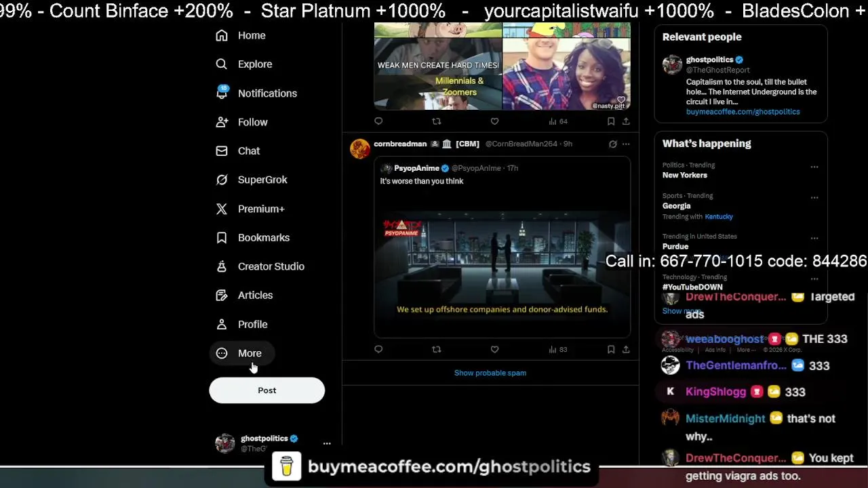The height and width of the screenshot is (488, 868).
Task: Click the Home house icon
Action: (222, 35)
